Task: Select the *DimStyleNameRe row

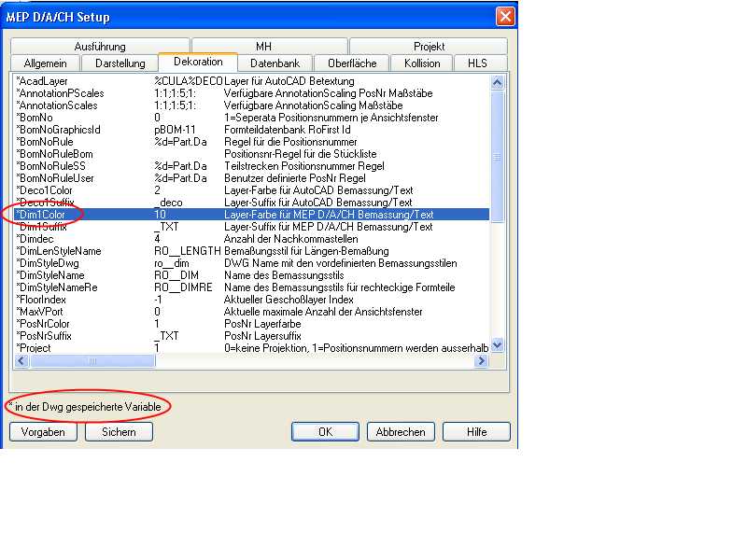Action: pyautogui.click(x=252, y=287)
